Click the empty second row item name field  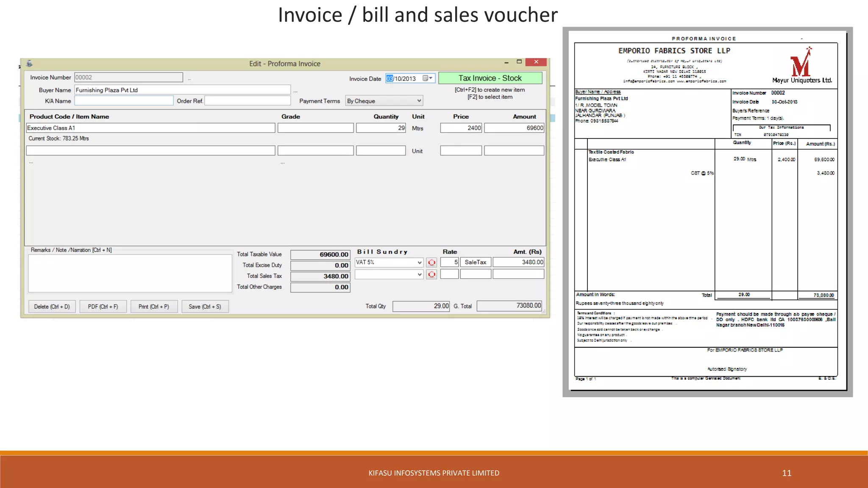tap(150, 150)
